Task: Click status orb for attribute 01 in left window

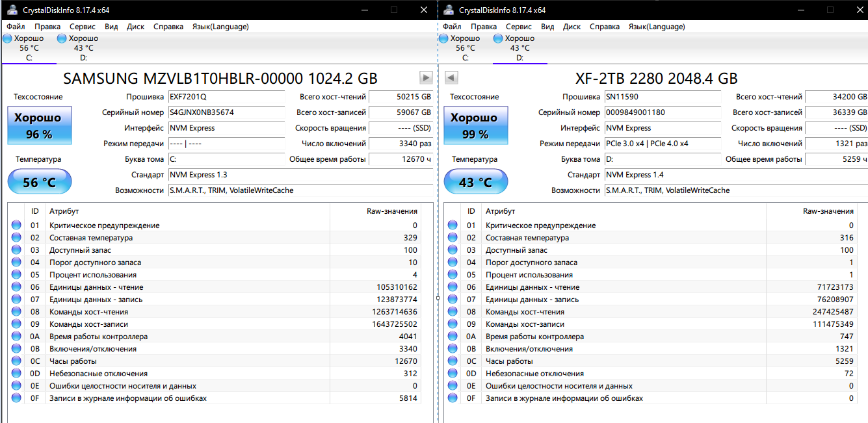Action: (x=16, y=225)
